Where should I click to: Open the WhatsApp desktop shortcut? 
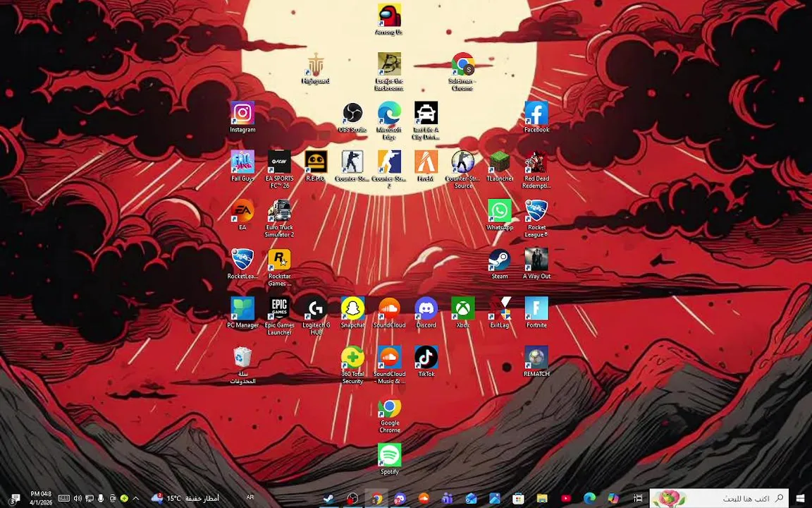tap(500, 214)
